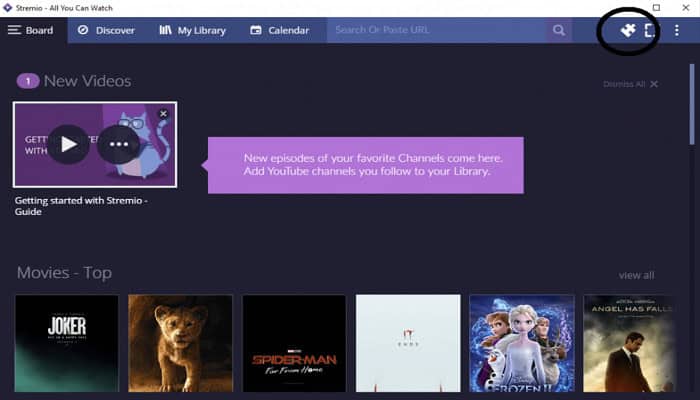Open the hamburger Board menu icon

14,30
